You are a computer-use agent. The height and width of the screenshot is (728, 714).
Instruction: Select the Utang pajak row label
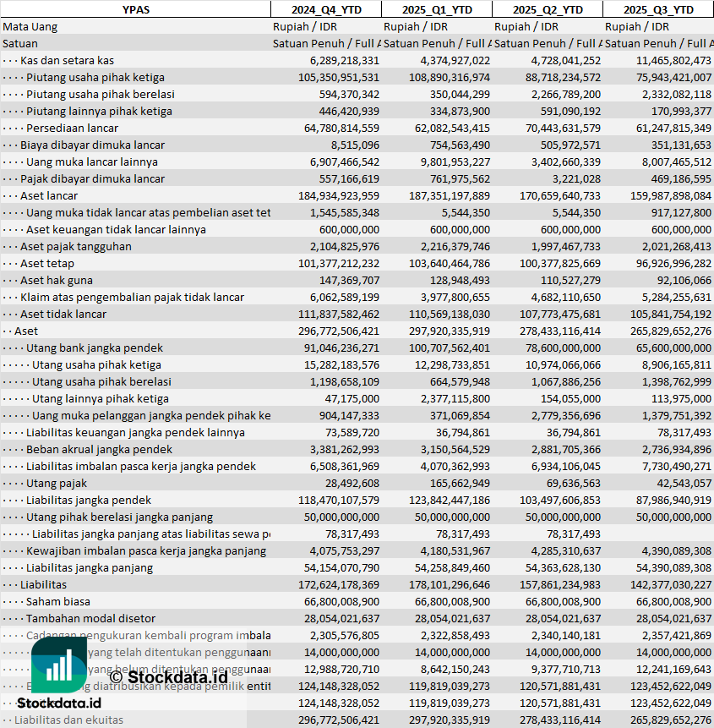(x=56, y=484)
